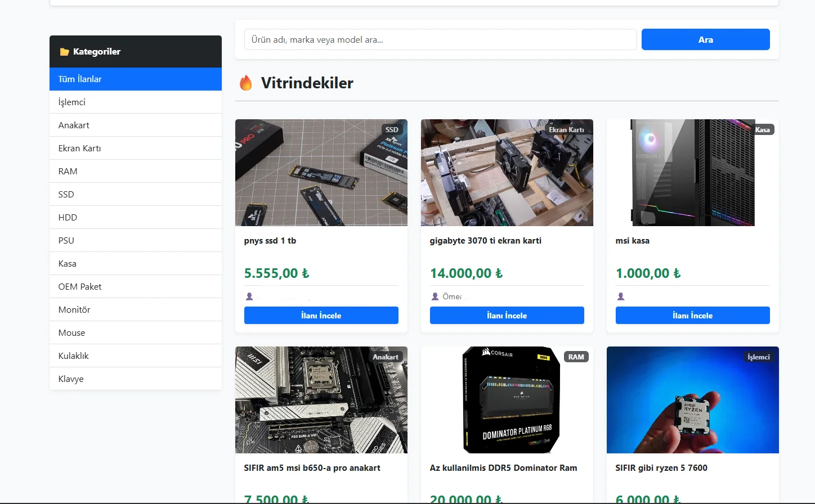The height and width of the screenshot is (504, 815).
Task: Go to the OEM Paket category
Action: point(136,286)
